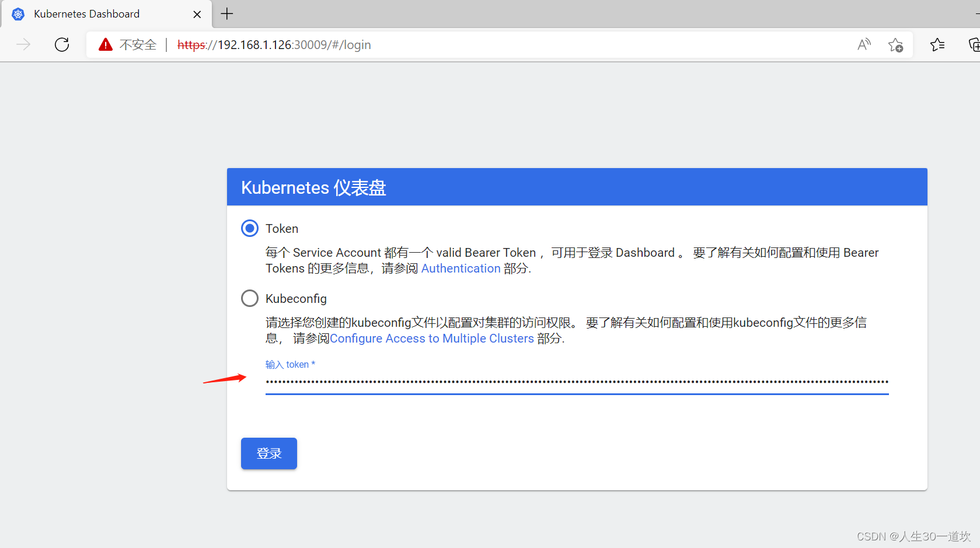Click the read aloud icon
The image size is (980, 548).
[864, 45]
